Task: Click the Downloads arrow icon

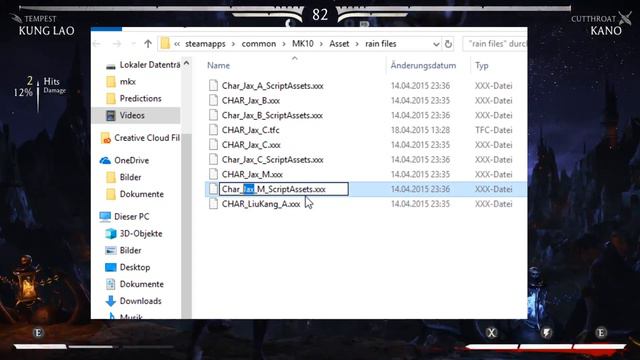Action: [111, 301]
